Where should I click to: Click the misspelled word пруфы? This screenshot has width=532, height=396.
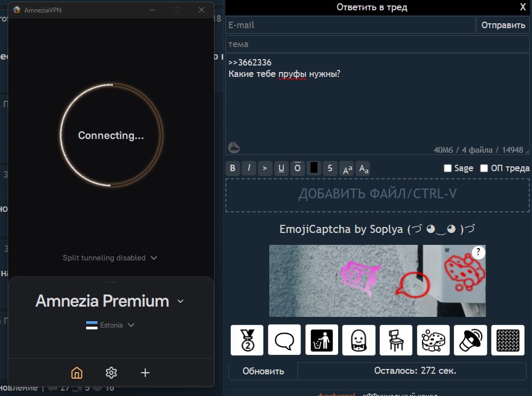point(292,74)
